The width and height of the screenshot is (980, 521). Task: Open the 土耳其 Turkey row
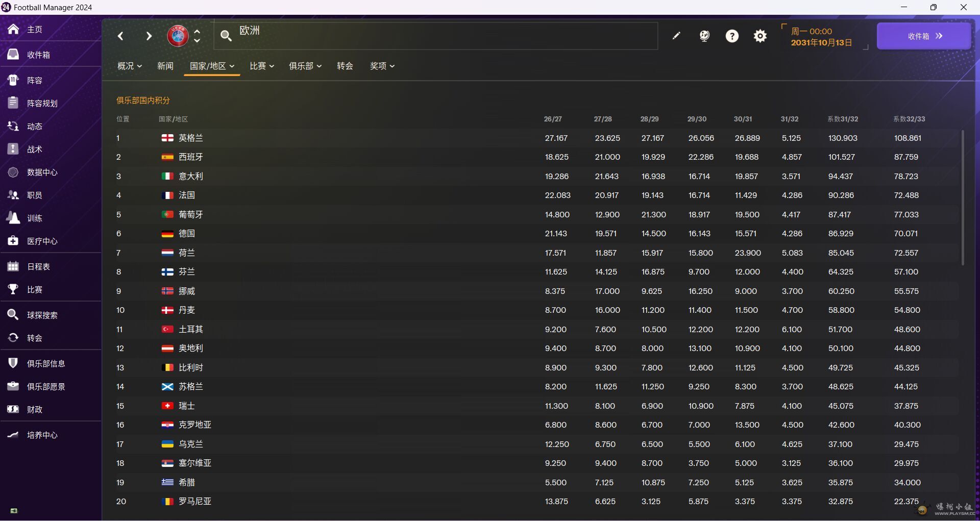[536, 329]
